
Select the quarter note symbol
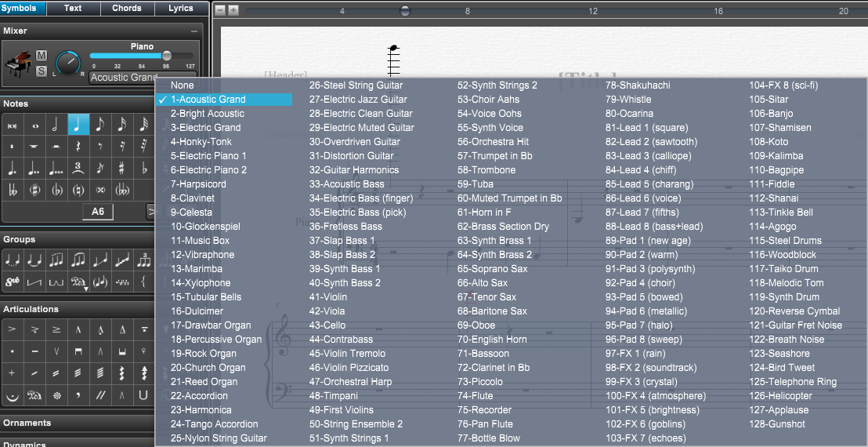coord(78,125)
